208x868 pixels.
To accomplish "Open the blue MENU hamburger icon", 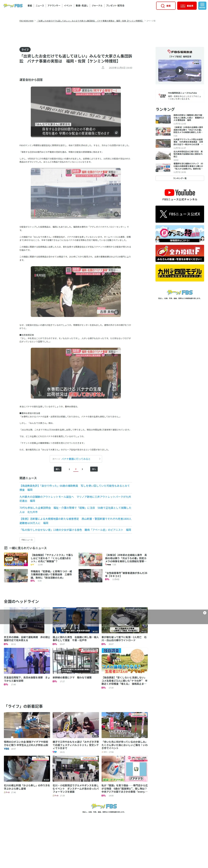I will point(202,6).
